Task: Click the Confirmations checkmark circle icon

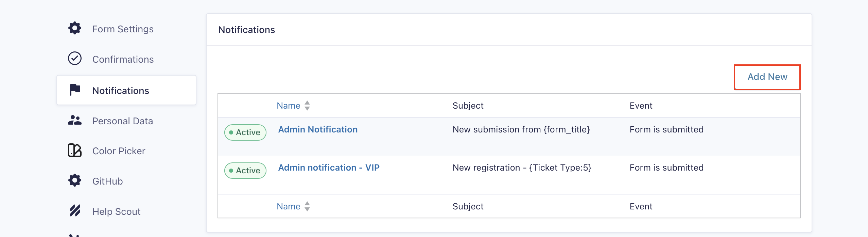Action: pos(74,59)
